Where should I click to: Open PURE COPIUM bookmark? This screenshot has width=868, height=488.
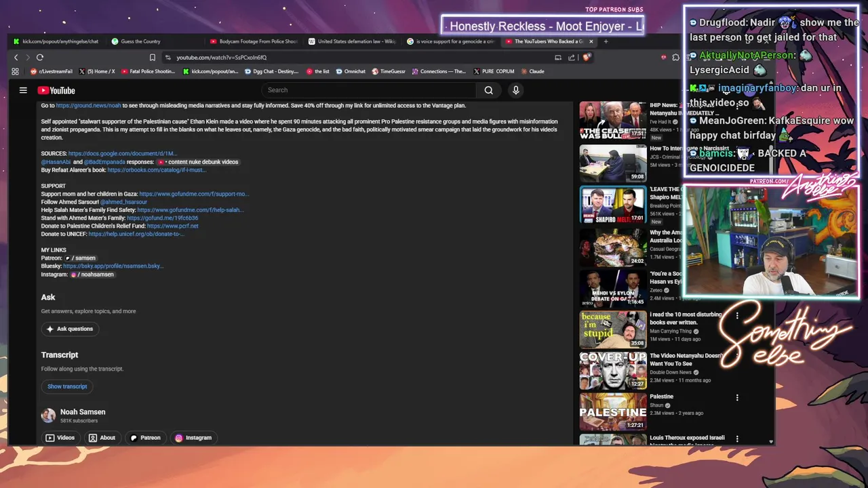494,71
